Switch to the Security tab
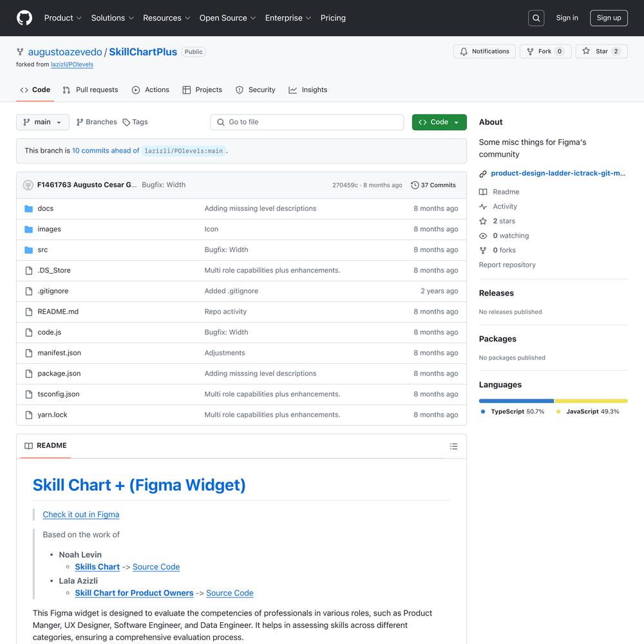The width and height of the screenshot is (644, 644). click(255, 90)
